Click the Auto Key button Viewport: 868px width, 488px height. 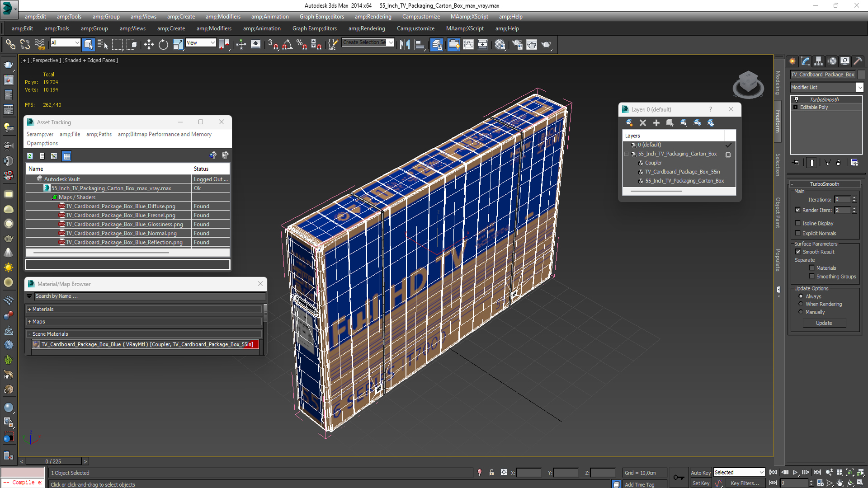pos(700,473)
